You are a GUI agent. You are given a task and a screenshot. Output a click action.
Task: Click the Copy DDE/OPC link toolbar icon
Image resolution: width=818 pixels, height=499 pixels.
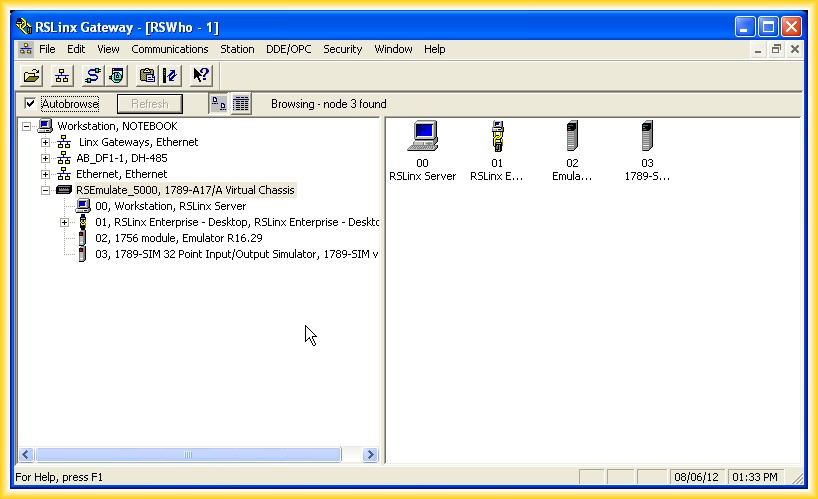147,75
